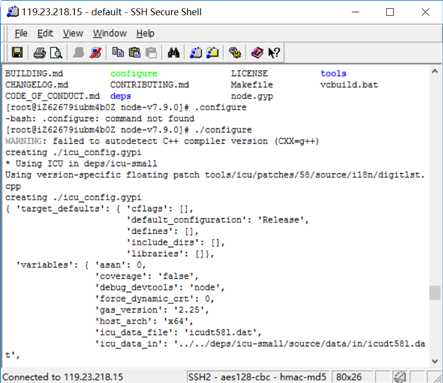Viewport: 443px width, 383px height.
Task: Click the Save toolbar icon
Action: pyautogui.click(x=17, y=53)
